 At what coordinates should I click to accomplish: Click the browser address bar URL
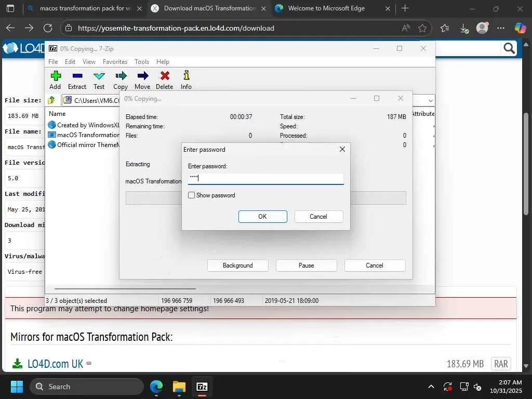(176, 28)
